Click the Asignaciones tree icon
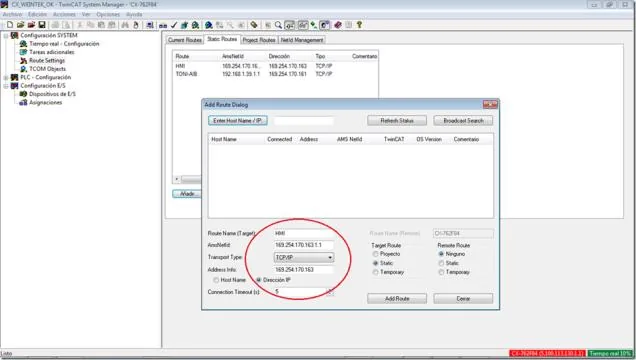The height and width of the screenshot is (360, 636). (x=24, y=103)
